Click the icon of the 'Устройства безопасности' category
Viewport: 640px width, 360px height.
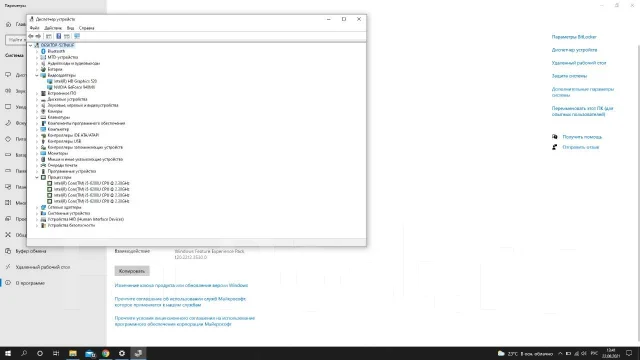43,225
